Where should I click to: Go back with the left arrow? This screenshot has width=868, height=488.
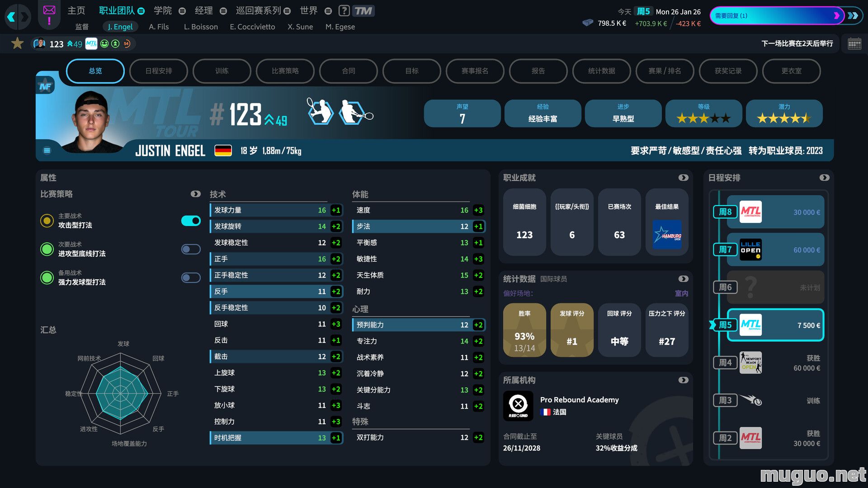tap(11, 17)
